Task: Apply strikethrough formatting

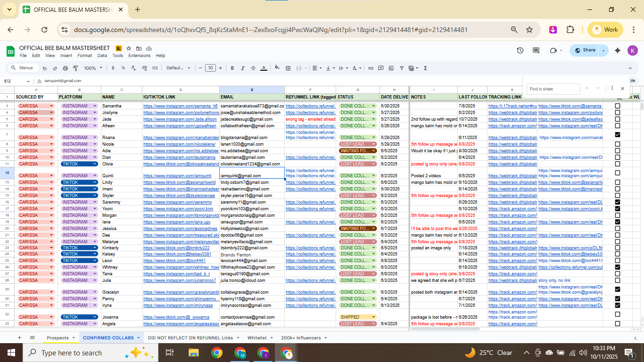Action: tap(253, 68)
